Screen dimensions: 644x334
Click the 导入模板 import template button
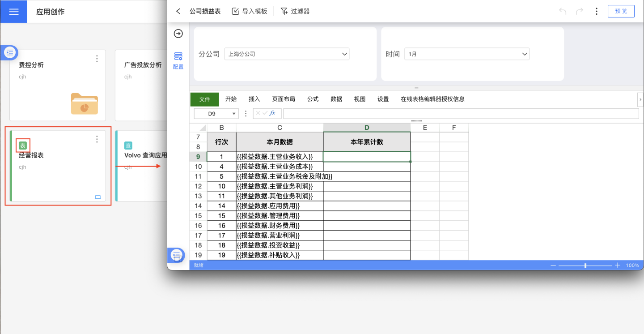tap(250, 11)
